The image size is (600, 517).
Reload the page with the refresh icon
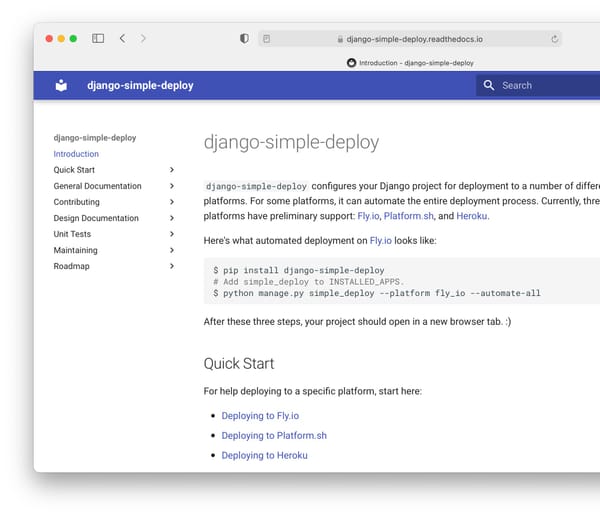click(554, 39)
